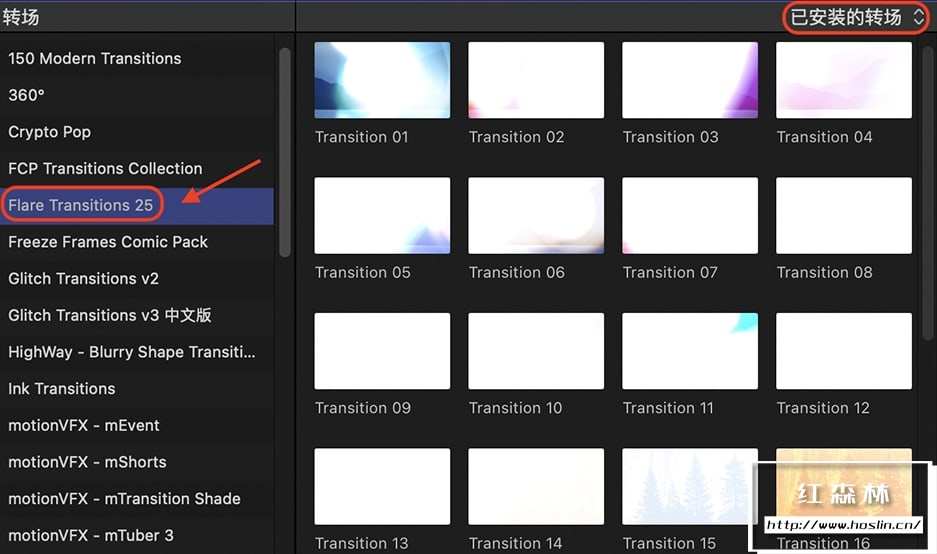This screenshot has height=554, width=937.
Task: Click the sidebar category list scrollbar
Action: (x=284, y=152)
